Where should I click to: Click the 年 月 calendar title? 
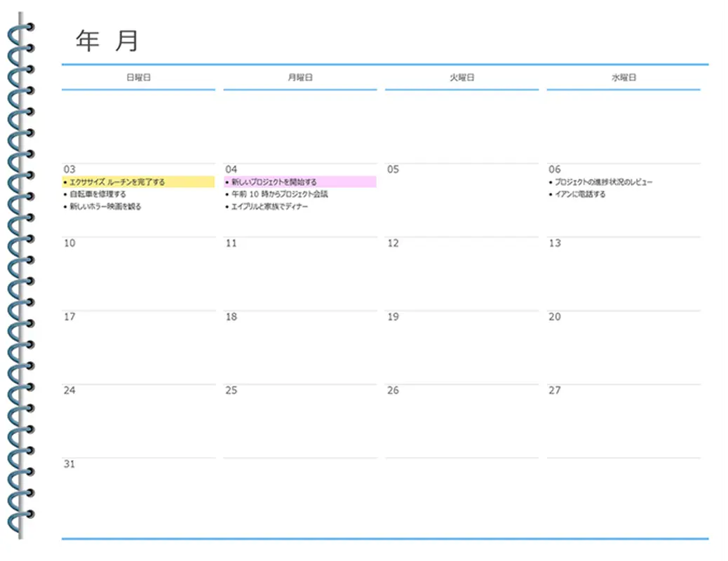click(107, 41)
